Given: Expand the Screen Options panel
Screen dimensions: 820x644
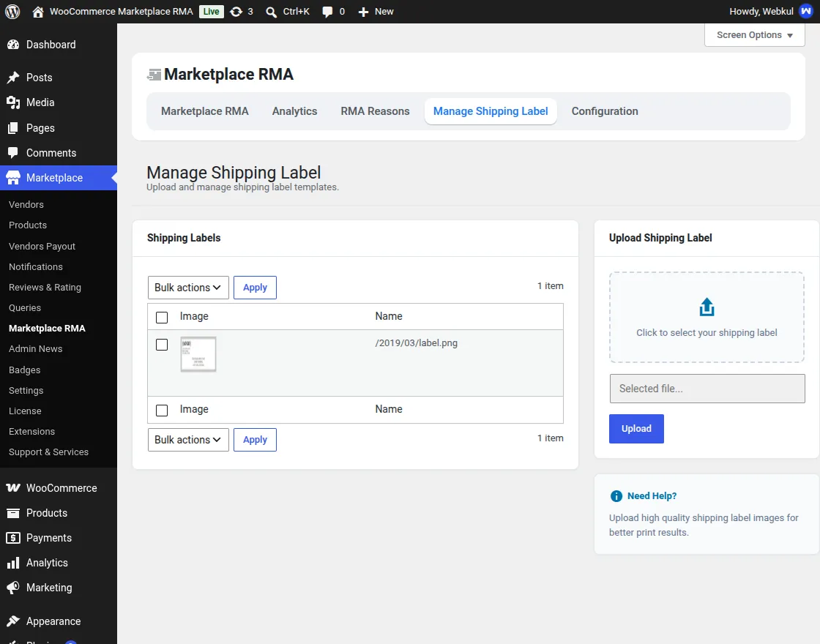Looking at the screenshot, I should point(755,35).
